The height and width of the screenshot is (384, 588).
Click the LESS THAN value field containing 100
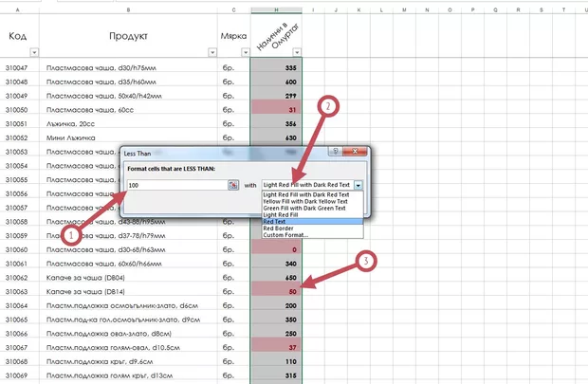click(175, 185)
